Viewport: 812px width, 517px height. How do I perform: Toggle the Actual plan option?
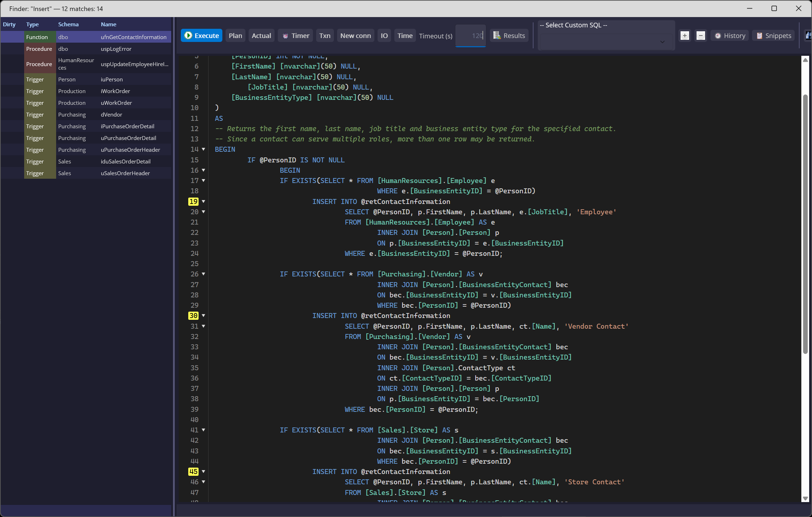click(261, 36)
